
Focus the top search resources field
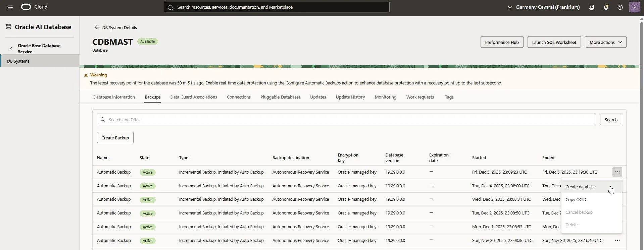pyautogui.click(x=277, y=7)
